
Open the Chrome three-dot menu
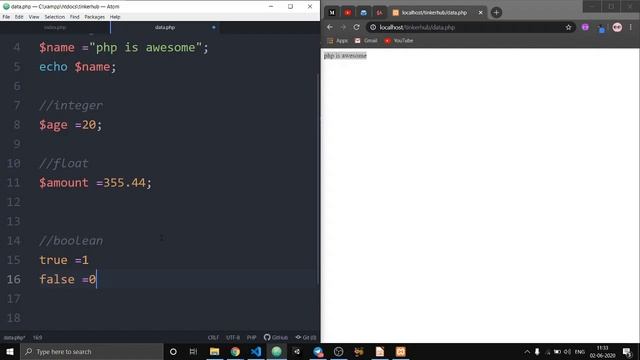coord(631,27)
